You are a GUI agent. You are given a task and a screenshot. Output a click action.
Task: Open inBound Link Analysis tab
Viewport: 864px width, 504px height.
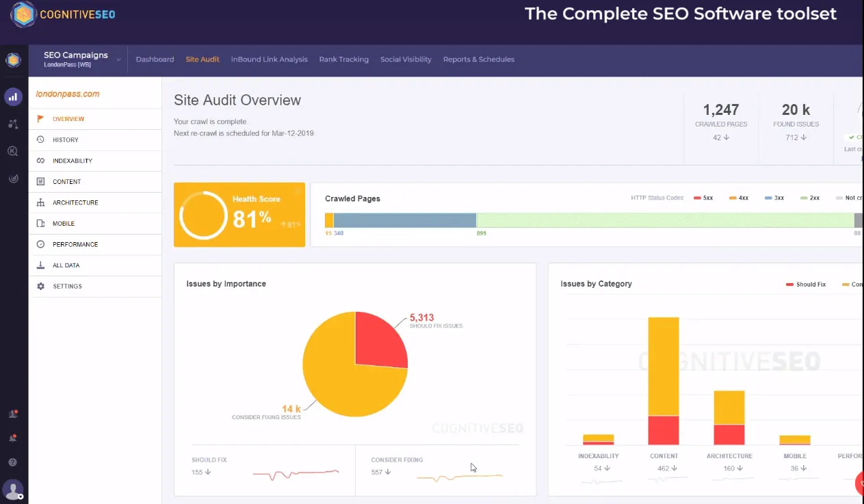(x=270, y=59)
